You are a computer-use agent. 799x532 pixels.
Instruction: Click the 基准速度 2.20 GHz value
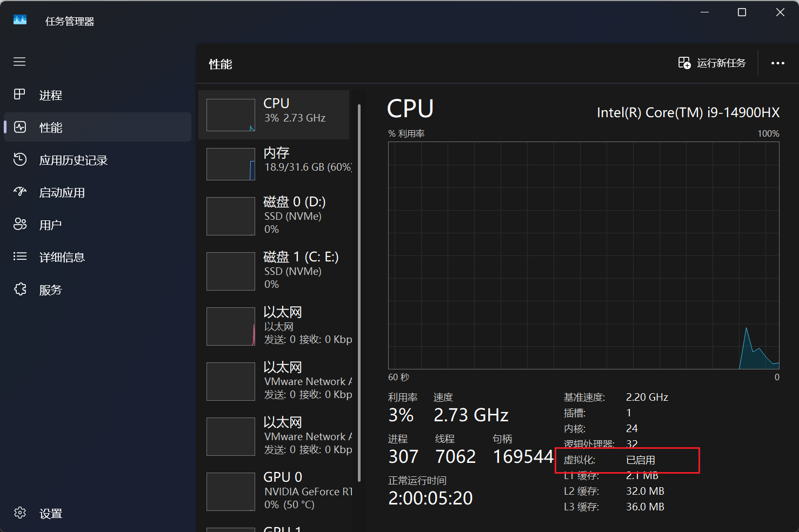(x=647, y=398)
